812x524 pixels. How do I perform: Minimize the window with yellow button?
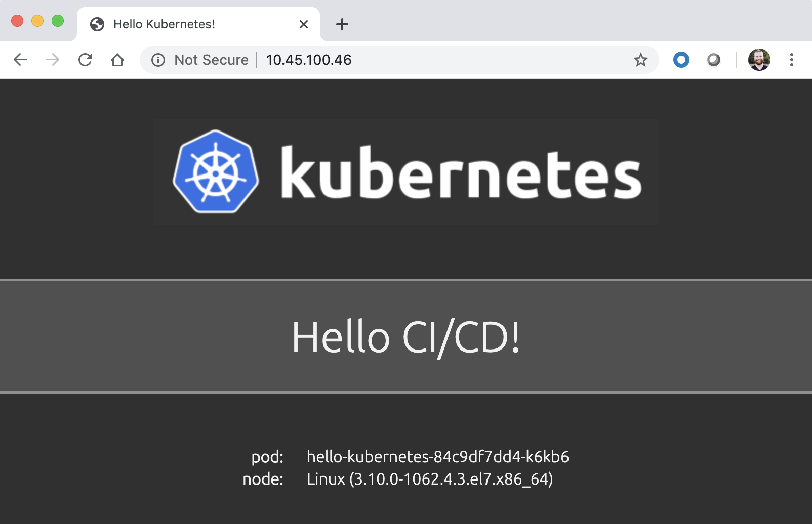[x=37, y=21]
